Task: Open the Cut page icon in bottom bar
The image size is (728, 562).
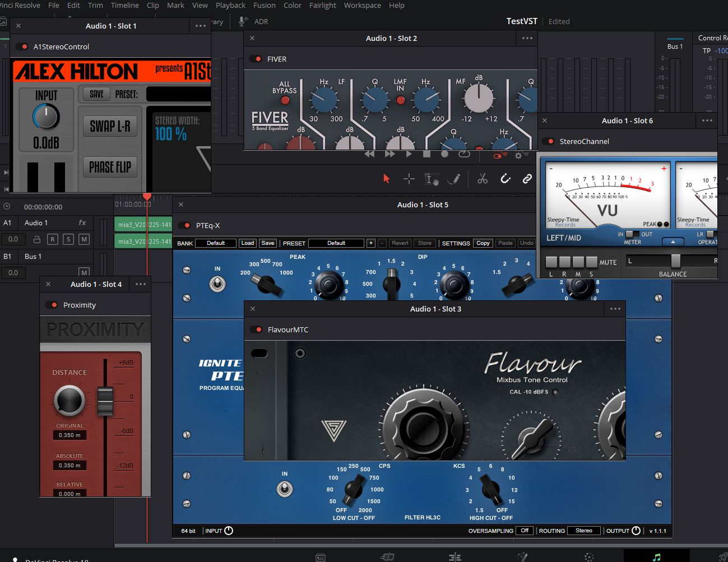Action: 387,557
